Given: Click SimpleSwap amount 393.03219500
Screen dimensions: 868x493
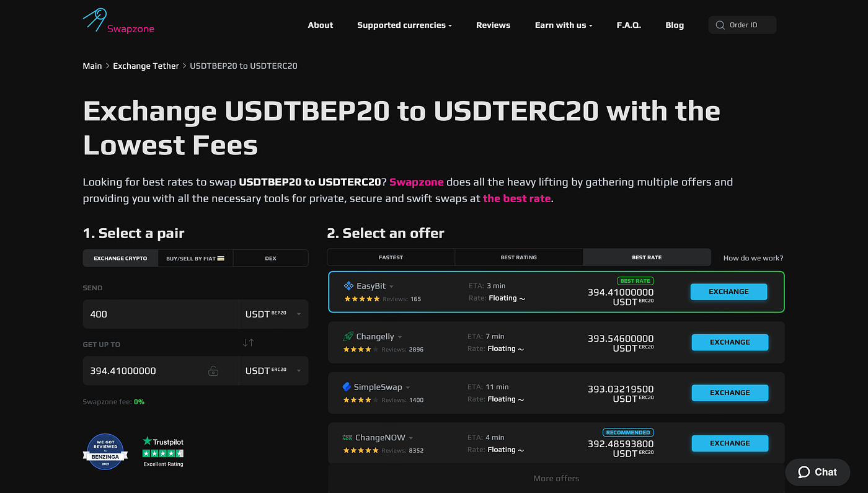Looking at the screenshot, I should [621, 389].
